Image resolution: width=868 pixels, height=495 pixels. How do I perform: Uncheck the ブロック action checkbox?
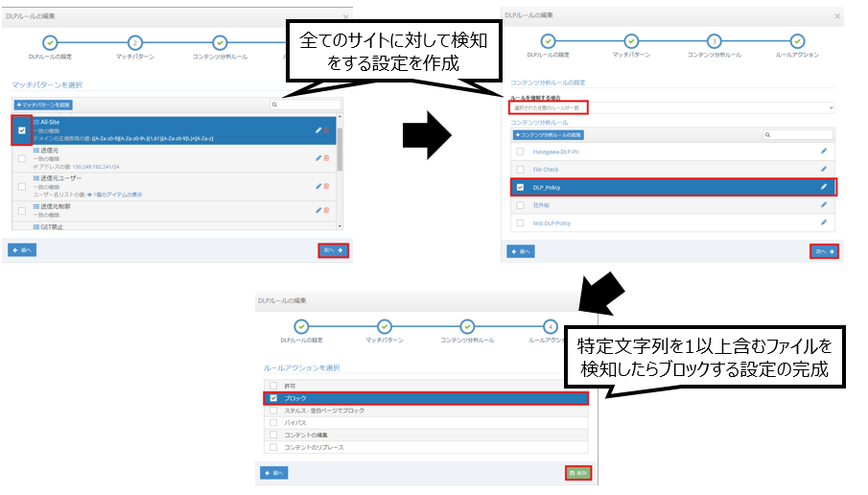point(273,398)
